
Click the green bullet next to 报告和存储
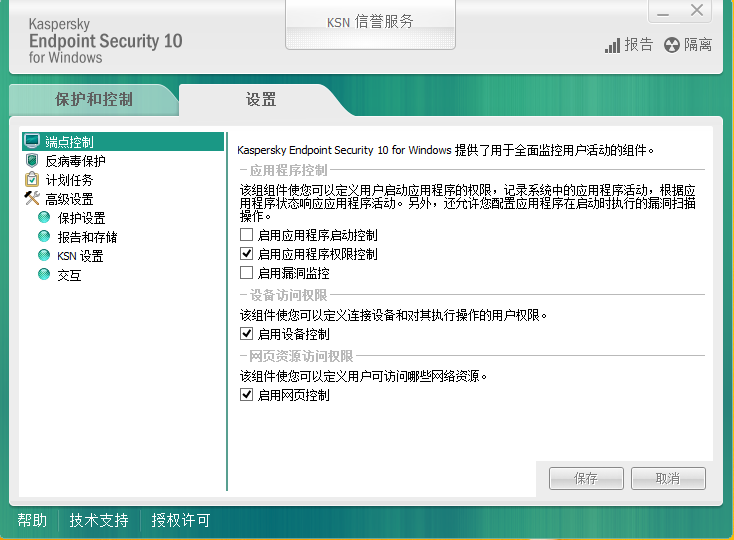click(44, 236)
